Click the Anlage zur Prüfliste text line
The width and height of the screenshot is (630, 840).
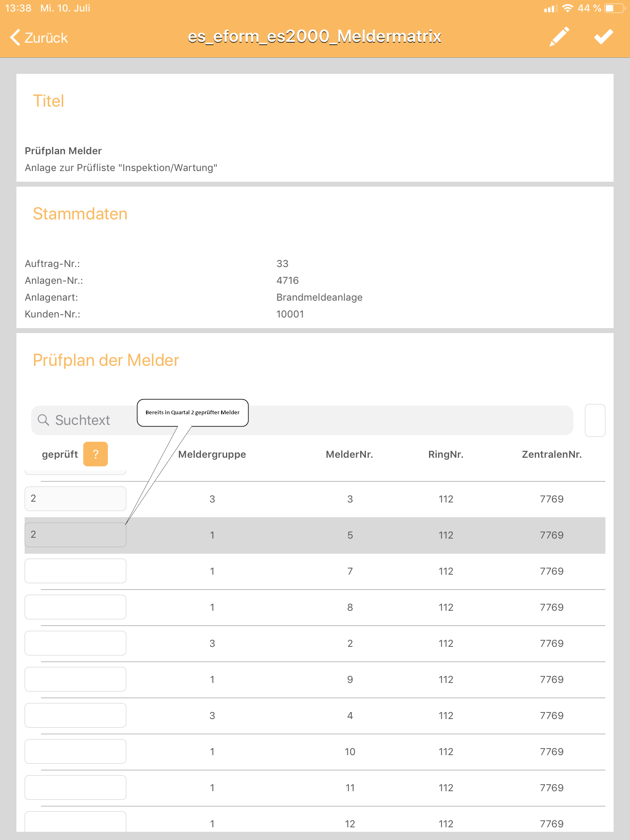point(121,168)
